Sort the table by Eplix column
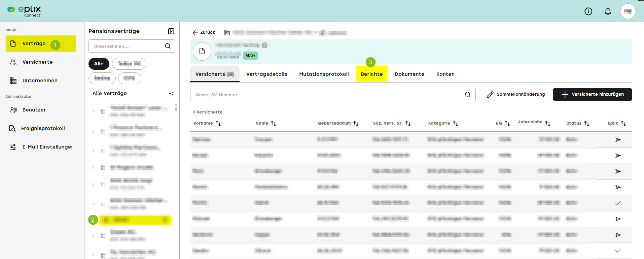644x259 pixels. [x=623, y=124]
